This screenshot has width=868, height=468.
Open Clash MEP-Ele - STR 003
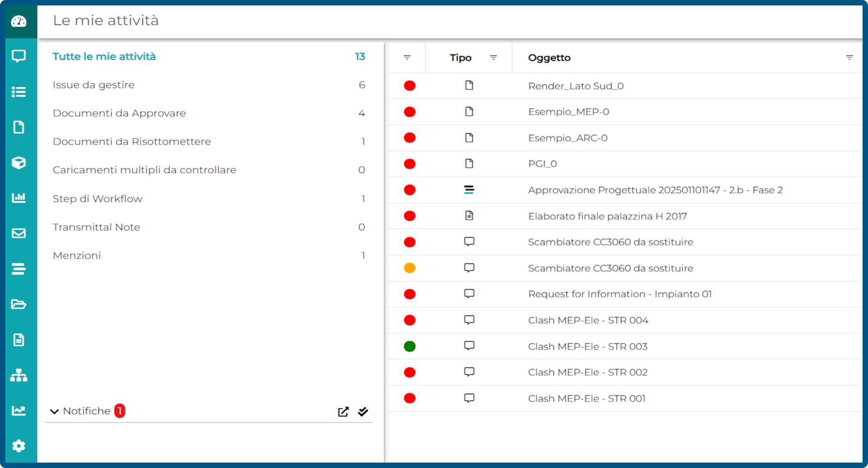click(588, 346)
